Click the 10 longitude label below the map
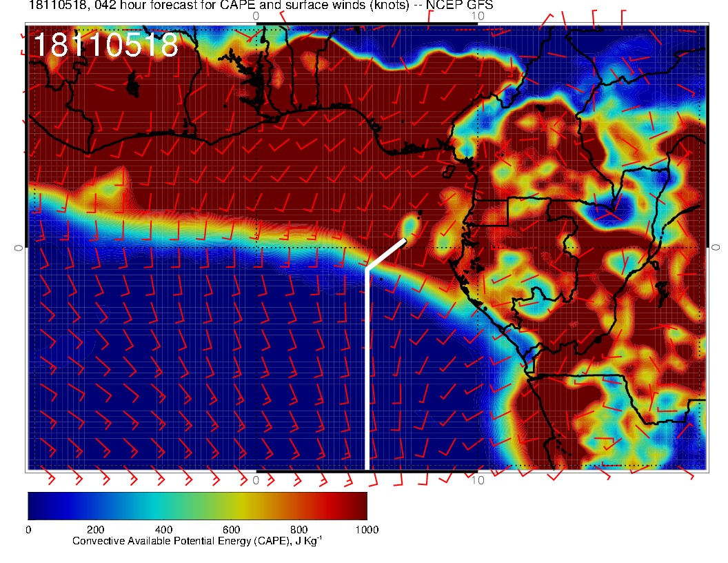The image size is (728, 563). pos(476,480)
